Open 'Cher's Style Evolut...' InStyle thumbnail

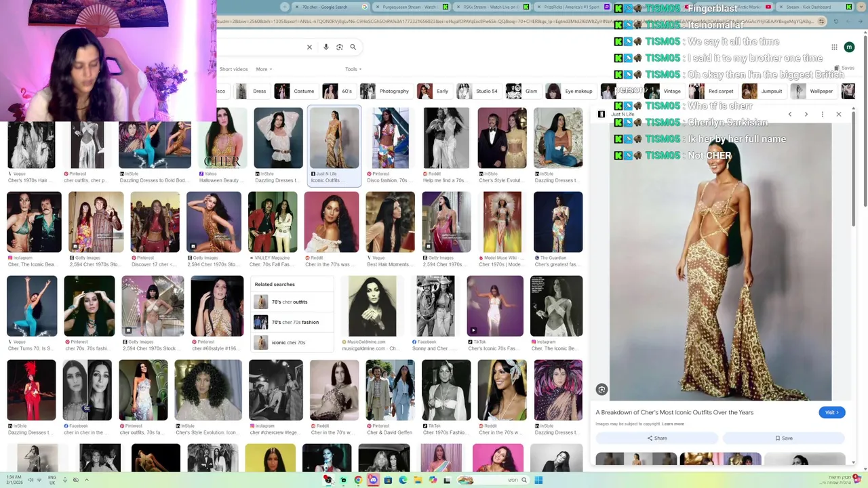[x=502, y=138]
